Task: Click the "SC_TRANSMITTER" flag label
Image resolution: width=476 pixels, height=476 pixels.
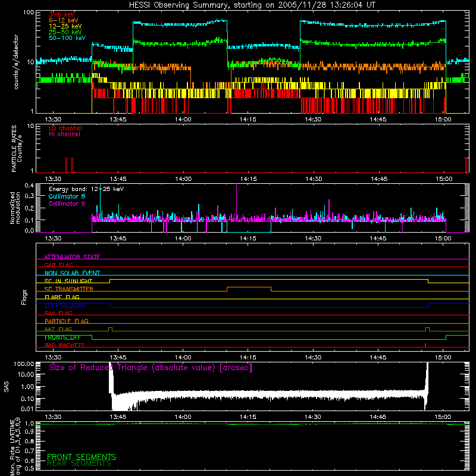Action: click(x=68, y=289)
